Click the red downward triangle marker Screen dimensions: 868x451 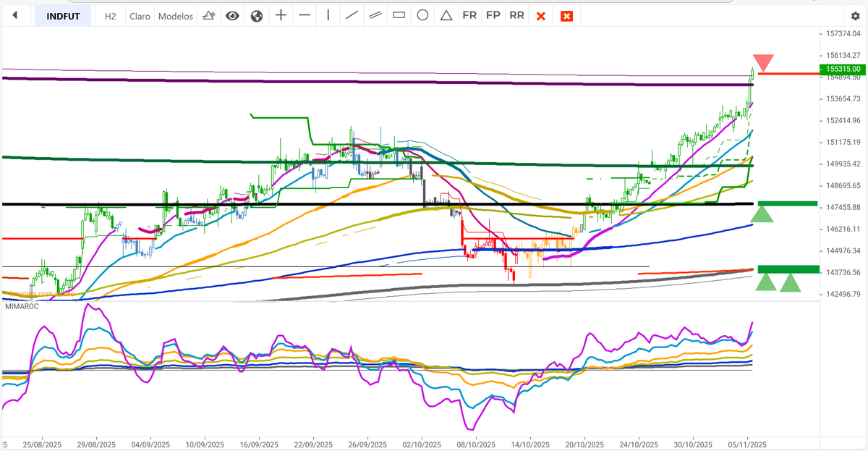762,62
